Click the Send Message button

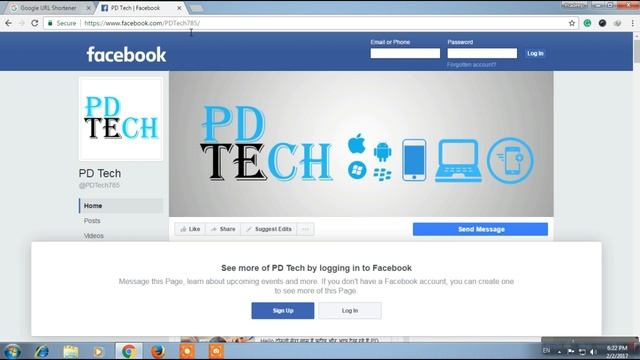(x=480, y=229)
